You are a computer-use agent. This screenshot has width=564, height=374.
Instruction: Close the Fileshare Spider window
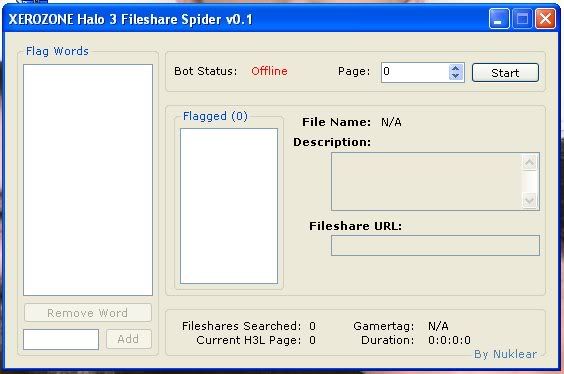pos(545,18)
